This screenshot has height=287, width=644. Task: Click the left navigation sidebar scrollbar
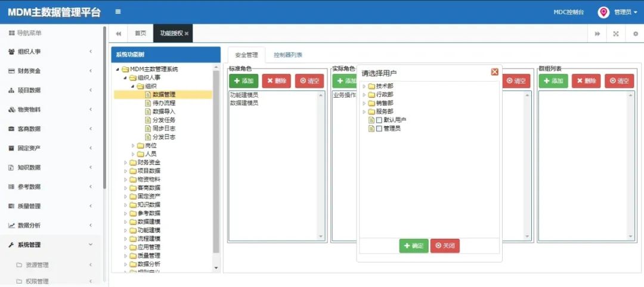click(x=105, y=107)
